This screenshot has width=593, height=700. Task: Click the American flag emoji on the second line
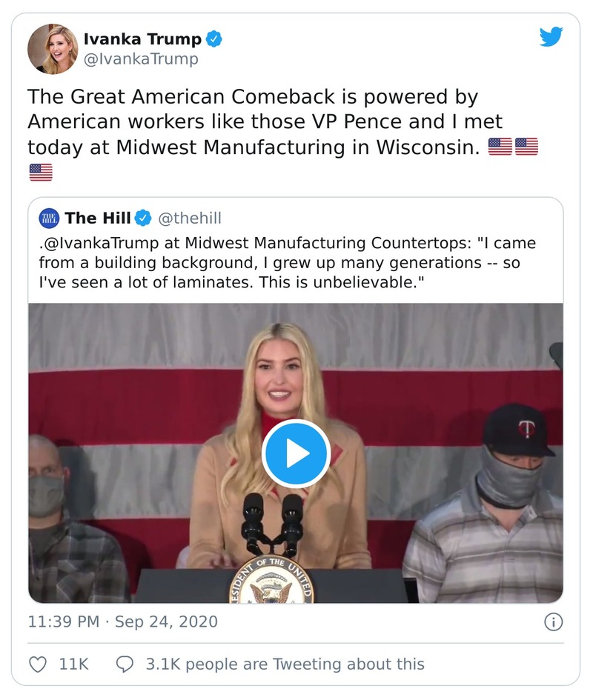click(41, 173)
